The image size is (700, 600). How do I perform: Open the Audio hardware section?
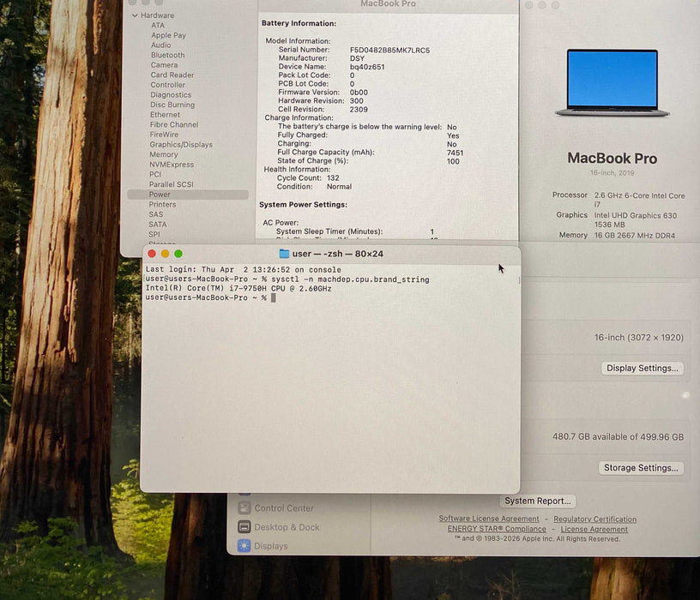tap(160, 45)
